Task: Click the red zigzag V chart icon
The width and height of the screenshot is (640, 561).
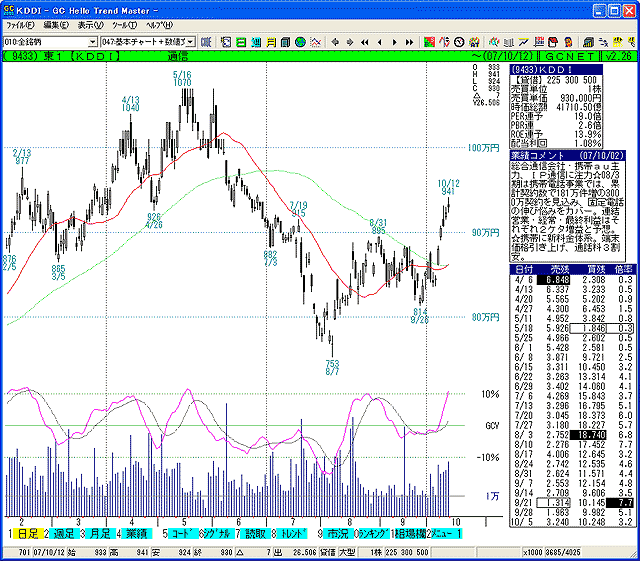Action: (x=444, y=42)
